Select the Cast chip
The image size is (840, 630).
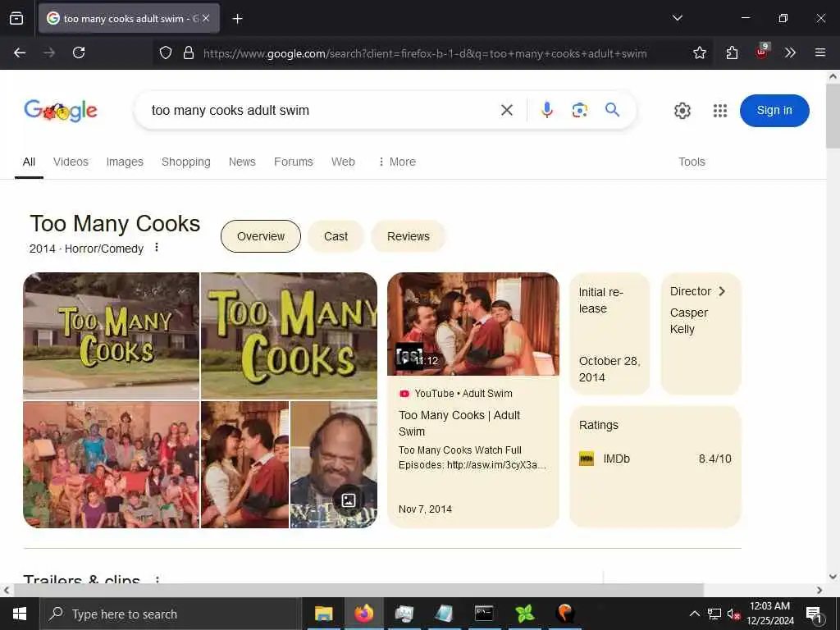[x=336, y=236]
